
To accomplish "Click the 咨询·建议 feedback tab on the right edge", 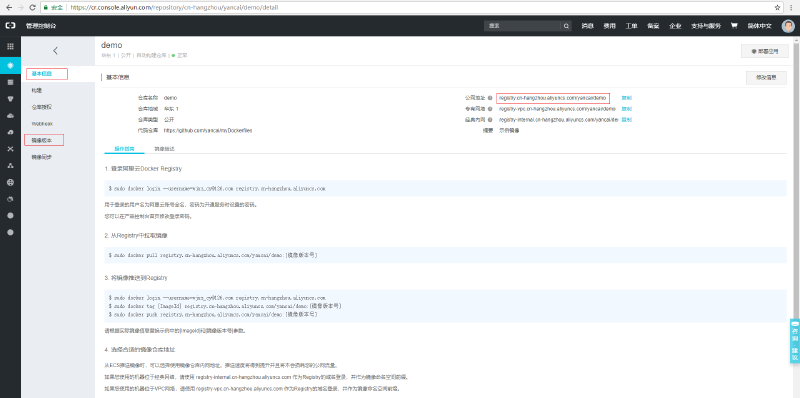I will coord(795,341).
